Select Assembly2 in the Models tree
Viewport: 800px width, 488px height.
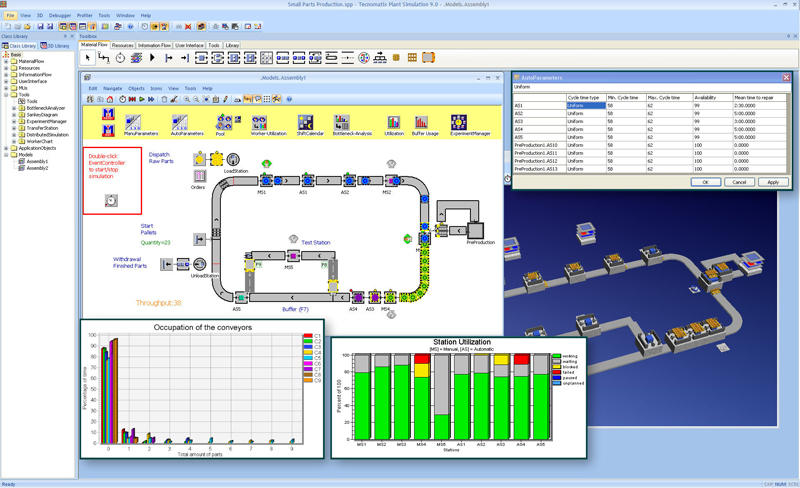37,168
